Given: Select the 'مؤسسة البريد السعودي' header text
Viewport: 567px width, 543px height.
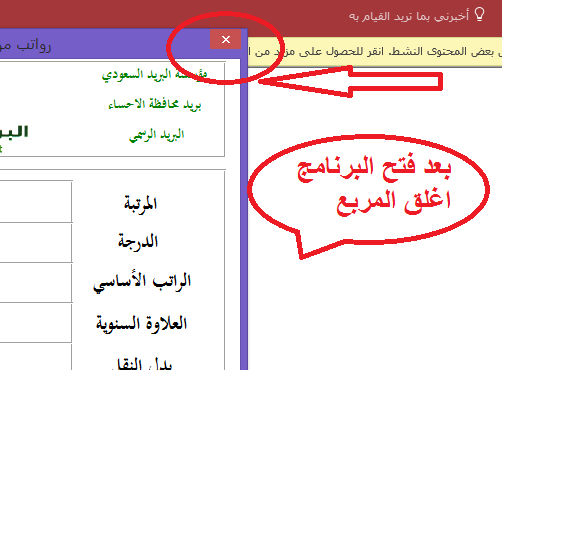Looking at the screenshot, I should tap(155, 74).
